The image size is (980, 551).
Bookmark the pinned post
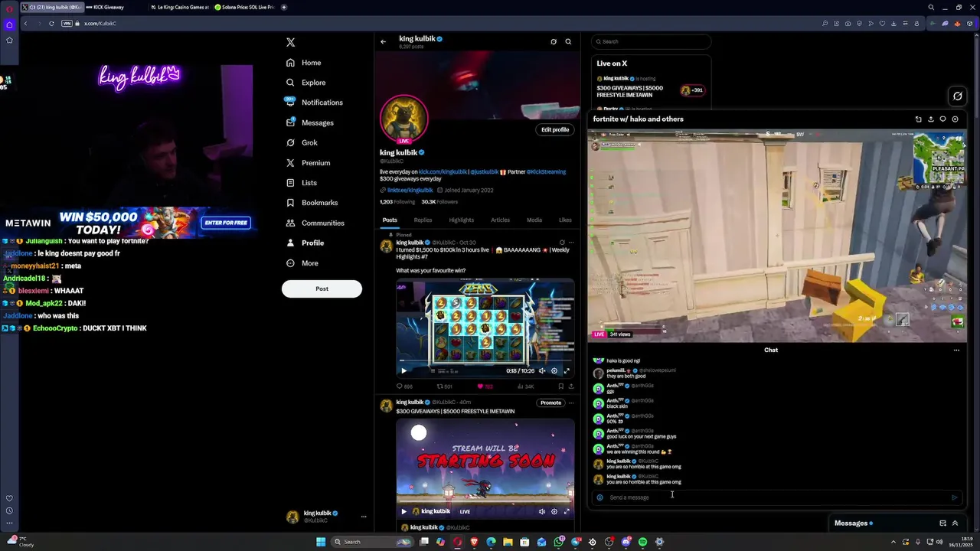(560, 386)
